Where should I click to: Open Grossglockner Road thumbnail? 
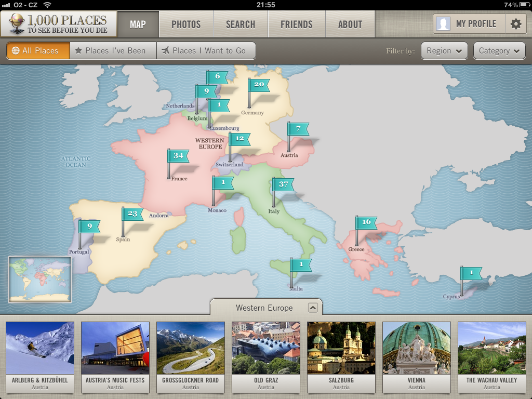(191, 357)
